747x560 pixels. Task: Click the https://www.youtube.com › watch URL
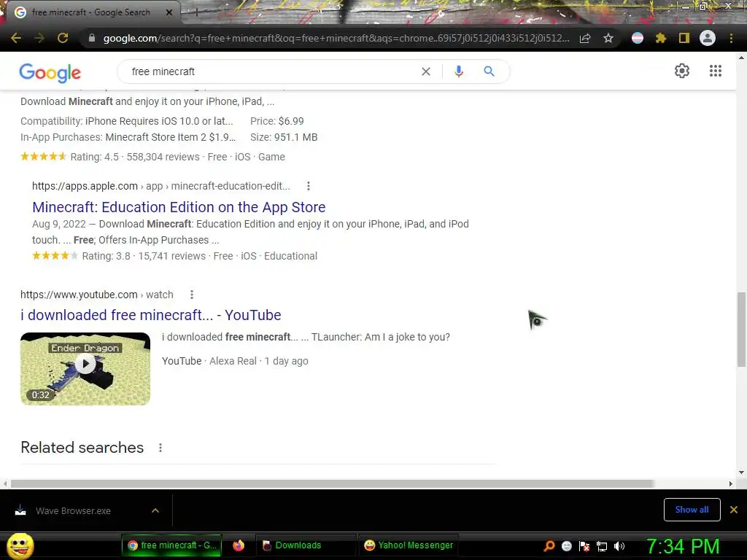pyautogui.click(x=97, y=295)
